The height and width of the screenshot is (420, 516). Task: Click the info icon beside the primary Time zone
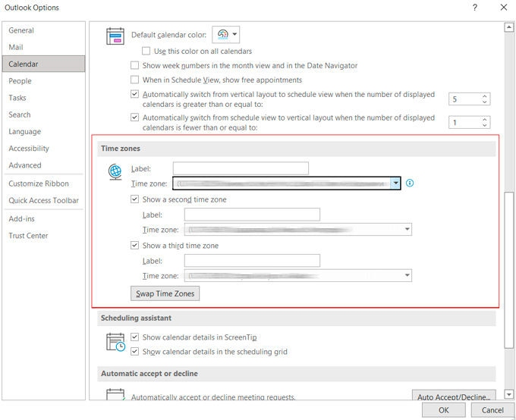tap(410, 183)
